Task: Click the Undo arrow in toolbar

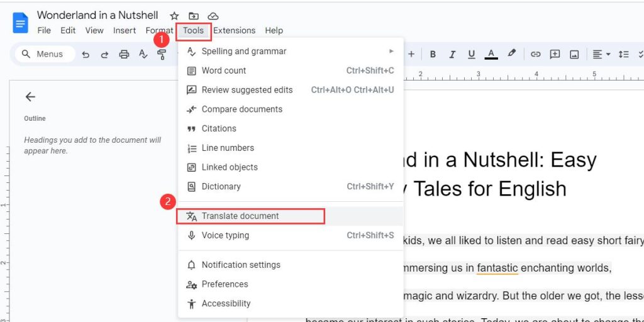Action: (x=86, y=54)
